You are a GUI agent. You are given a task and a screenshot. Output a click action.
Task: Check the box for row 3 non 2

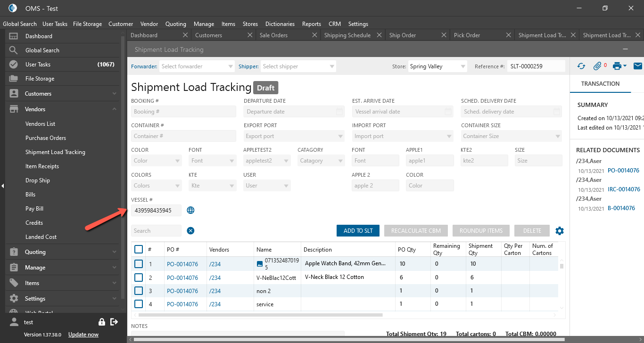139,291
